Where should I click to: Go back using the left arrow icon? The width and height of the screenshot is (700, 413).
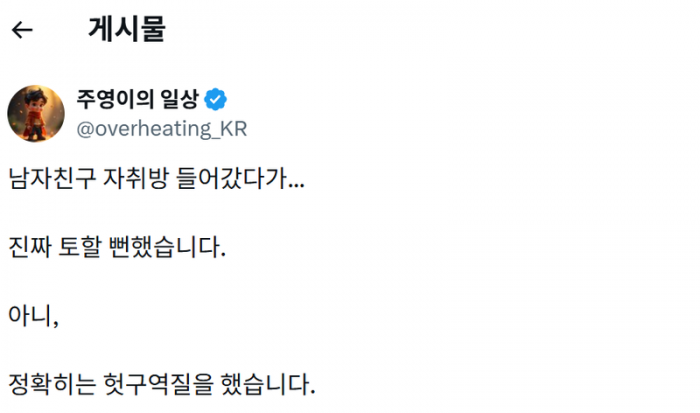[22, 30]
